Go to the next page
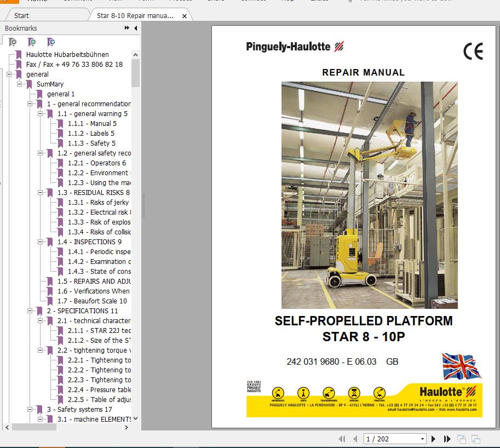The height and width of the screenshot is (448, 500). point(434,439)
